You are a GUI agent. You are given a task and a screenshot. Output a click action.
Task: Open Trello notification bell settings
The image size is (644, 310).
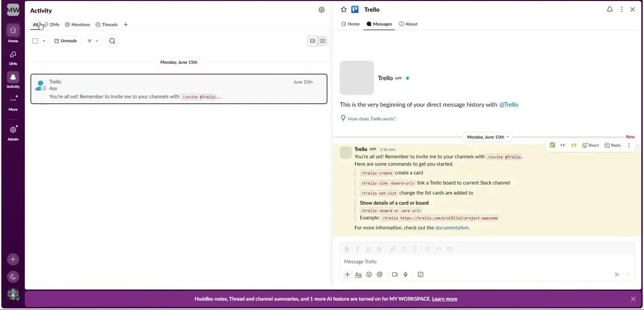[x=610, y=10]
